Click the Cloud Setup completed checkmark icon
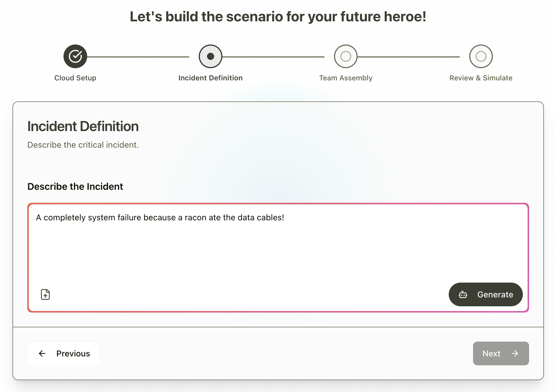The image size is (554, 392). coord(75,56)
